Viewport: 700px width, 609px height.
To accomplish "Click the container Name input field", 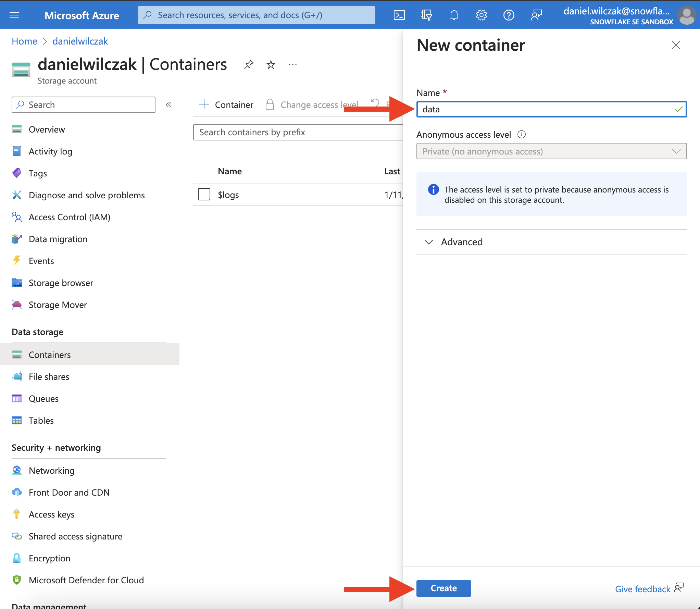I will (x=551, y=109).
